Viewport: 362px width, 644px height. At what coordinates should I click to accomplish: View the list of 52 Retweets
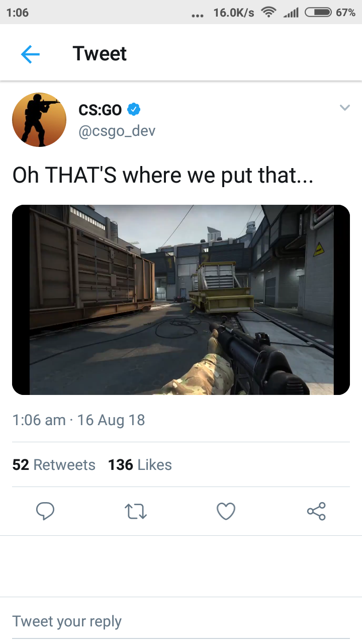click(x=54, y=465)
